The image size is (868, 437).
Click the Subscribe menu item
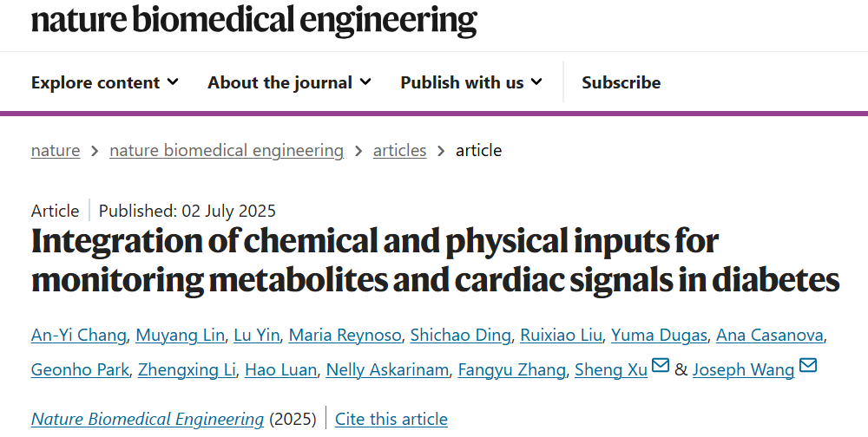pyautogui.click(x=621, y=82)
